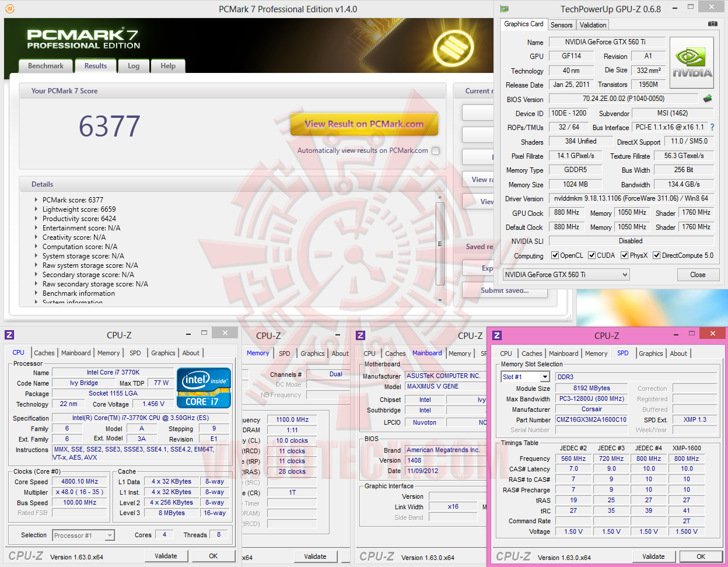728x567 pixels.
Task: Click CPU-Z icon of the Mainboard CPU-Z window
Action: 360,335
